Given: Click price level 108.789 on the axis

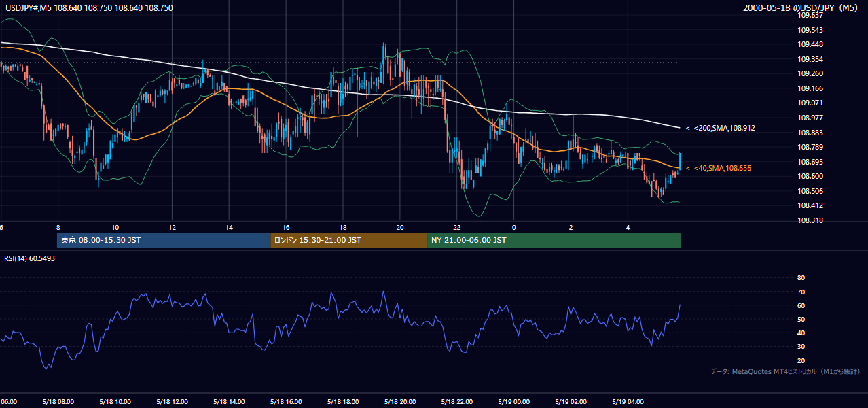Looking at the screenshot, I should (810, 147).
